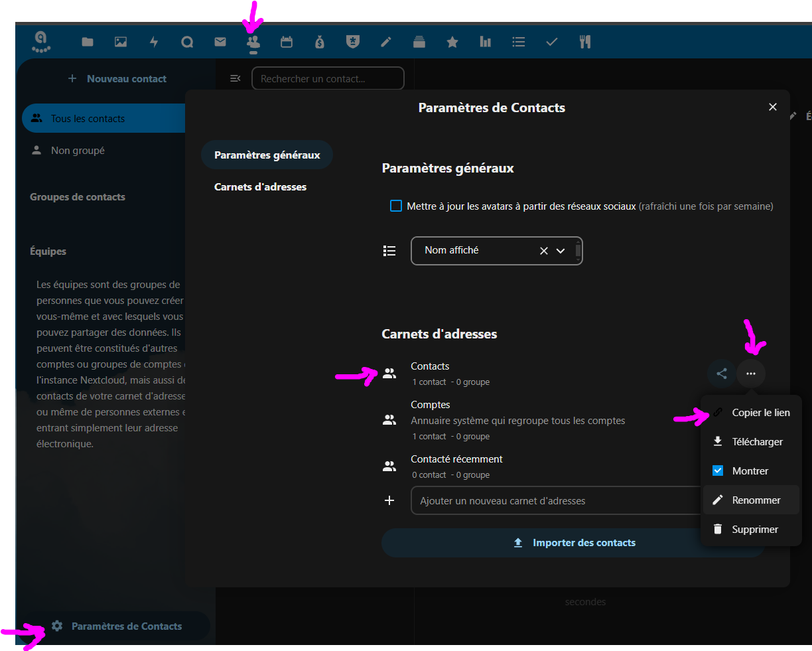Open the Calendar app icon
Viewport: 812px width, 651px height.
pyautogui.click(x=287, y=42)
